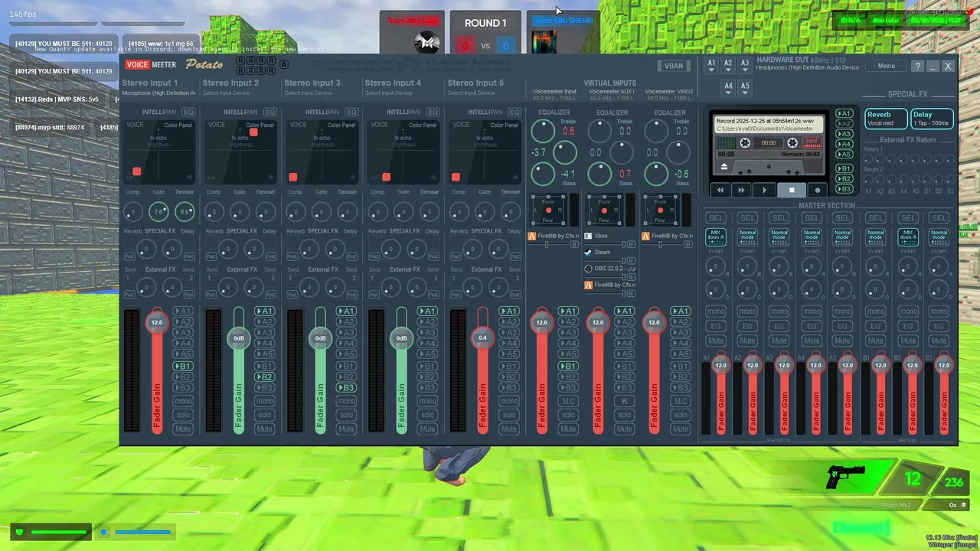Click the Xbox app icon in AUX strip
This screenshot has width=980, height=551.
click(588, 236)
